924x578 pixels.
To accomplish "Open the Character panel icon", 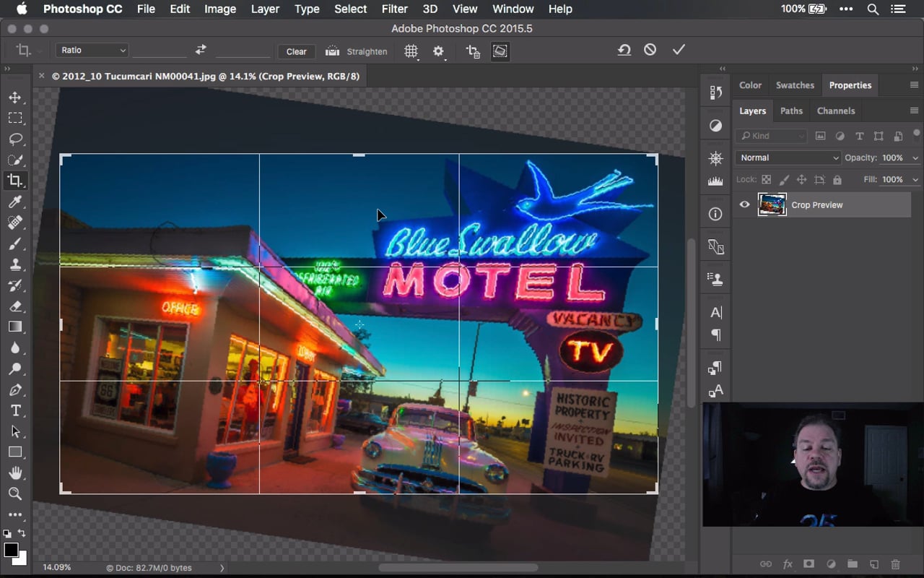I will pos(715,312).
